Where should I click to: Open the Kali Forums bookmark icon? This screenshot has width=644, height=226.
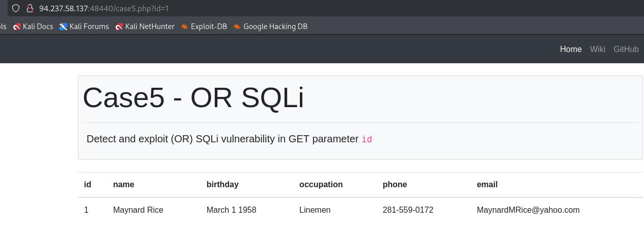tap(64, 27)
